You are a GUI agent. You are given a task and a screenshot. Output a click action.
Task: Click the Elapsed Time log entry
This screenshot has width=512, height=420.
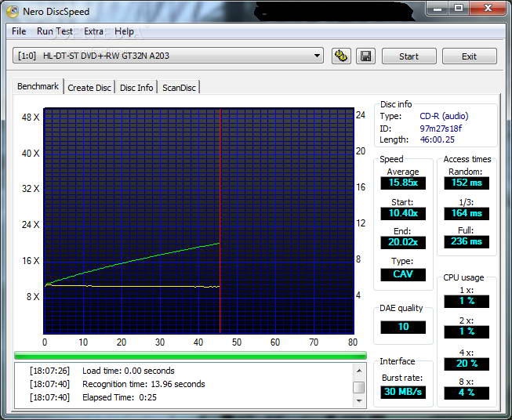[119, 397]
